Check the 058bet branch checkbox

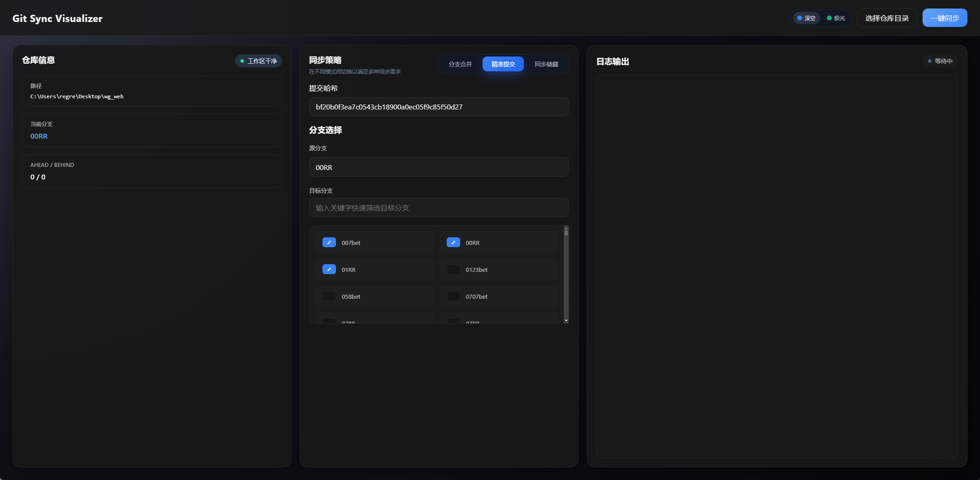point(329,296)
